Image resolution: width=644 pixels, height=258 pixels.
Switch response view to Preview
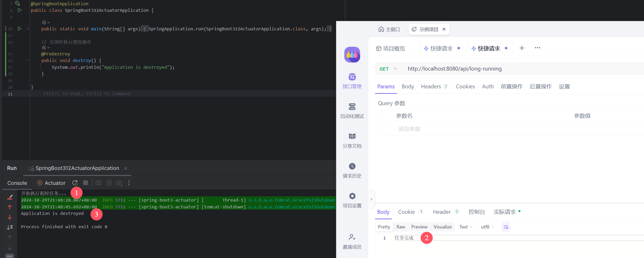pos(419,227)
